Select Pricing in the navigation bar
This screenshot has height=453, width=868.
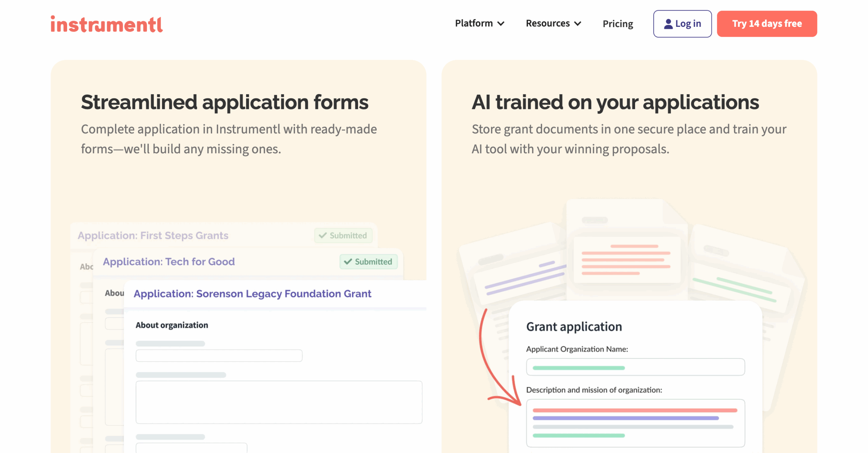618,23
